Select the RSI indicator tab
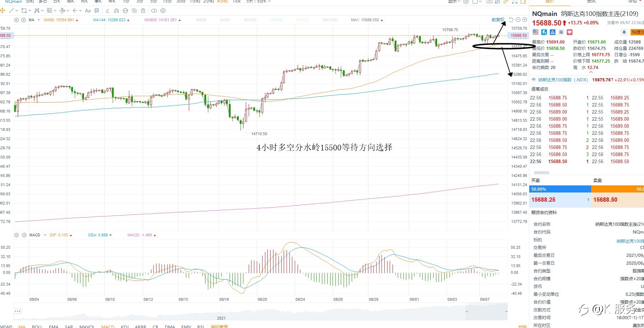644x328 pixels. (200, 326)
